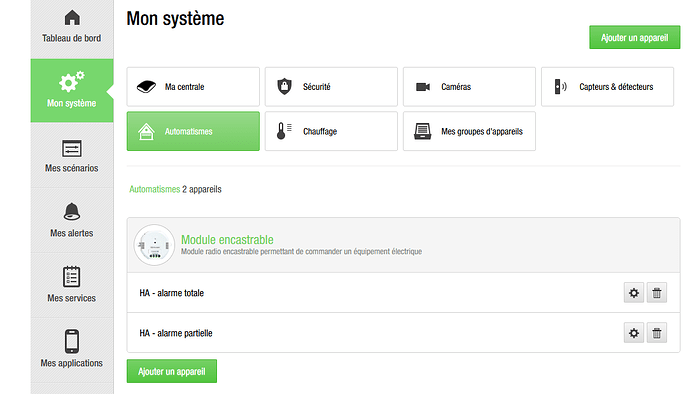Open the Sécurité category tile

[x=331, y=87]
